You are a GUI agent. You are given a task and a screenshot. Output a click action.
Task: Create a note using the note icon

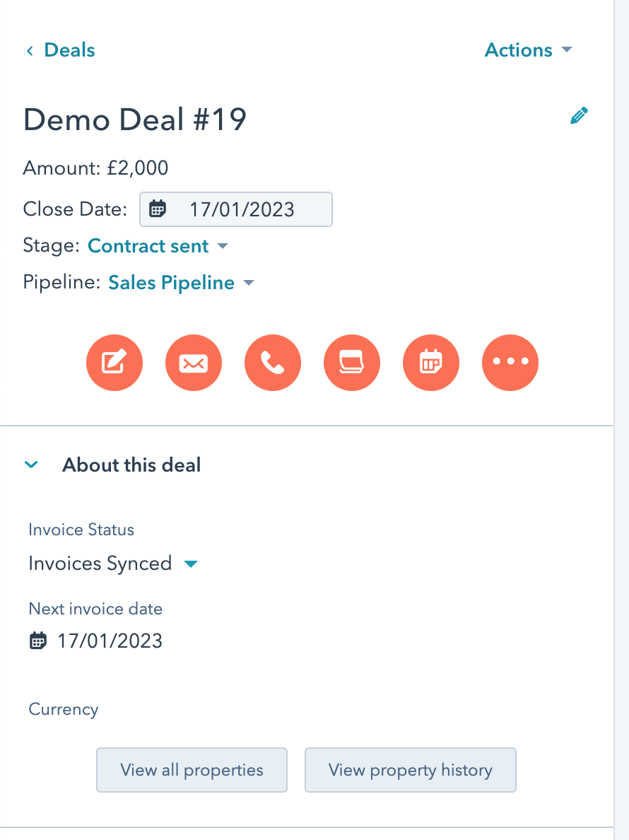coord(114,363)
